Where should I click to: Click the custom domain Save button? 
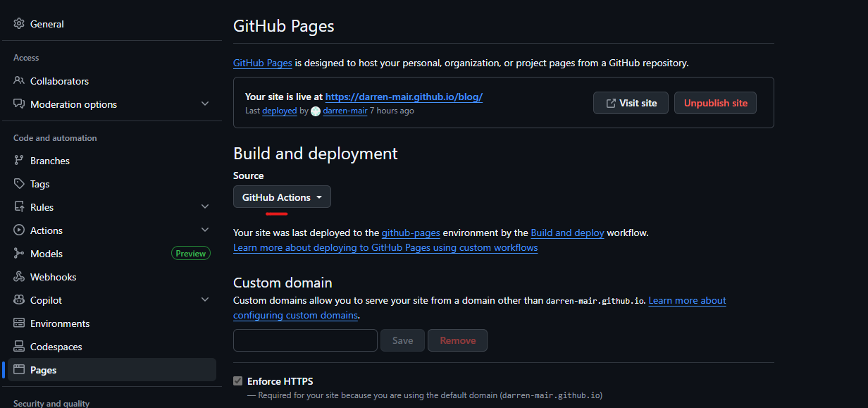pyautogui.click(x=403, y=340)
